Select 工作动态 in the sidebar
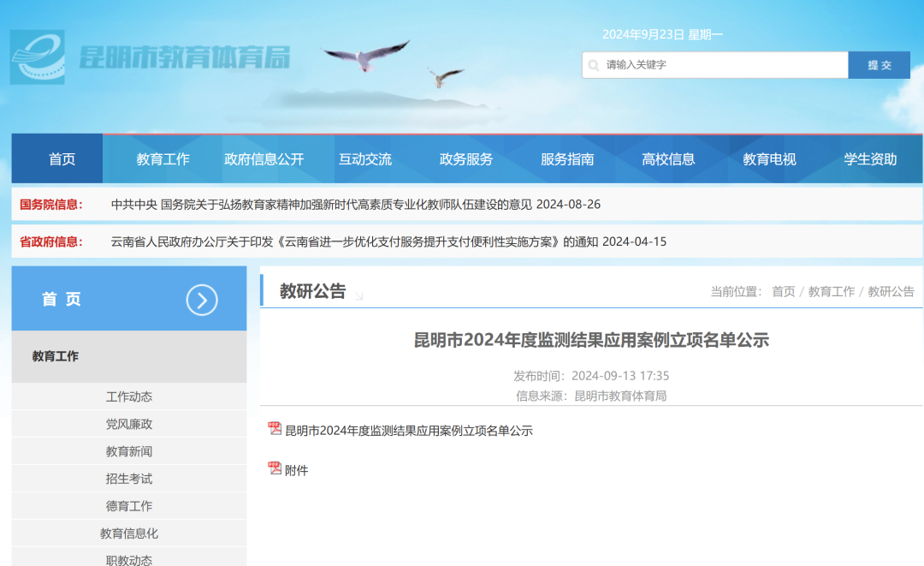The height and width of the screenshot is (566, 924). click(129, 396)
